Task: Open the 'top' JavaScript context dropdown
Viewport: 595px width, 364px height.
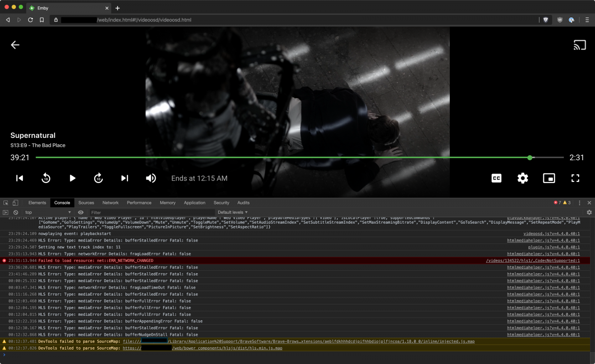Action: (48, 212)
